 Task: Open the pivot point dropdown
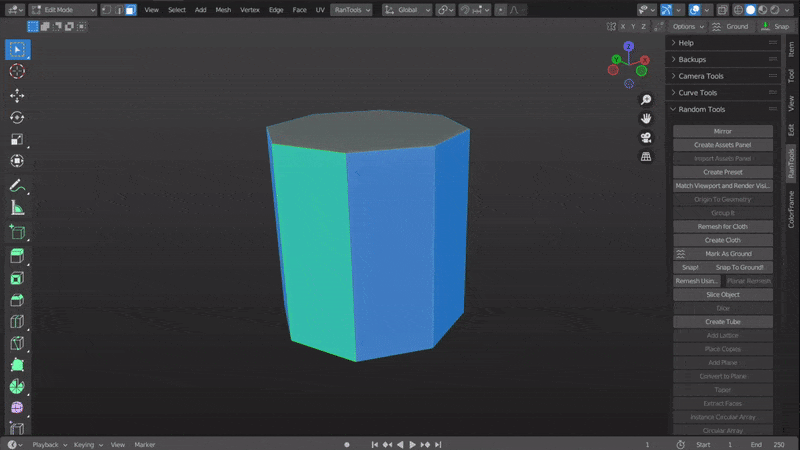(x=445, y=10)
